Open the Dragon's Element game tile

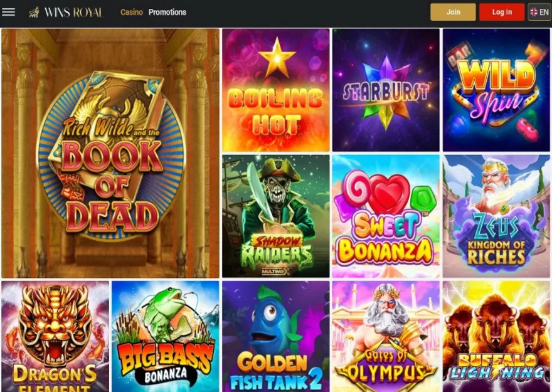55,336
